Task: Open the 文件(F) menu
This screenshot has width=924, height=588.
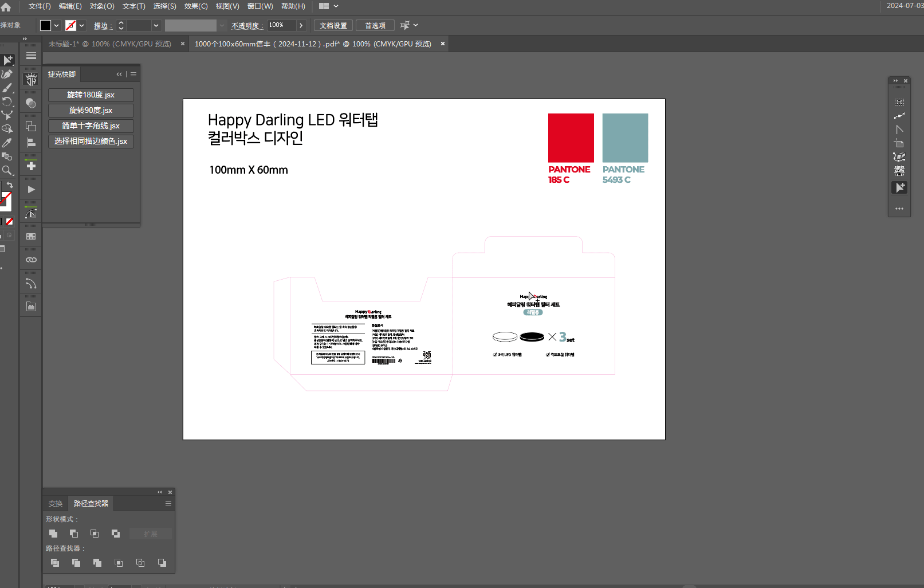Action: [x=40, y=6]
